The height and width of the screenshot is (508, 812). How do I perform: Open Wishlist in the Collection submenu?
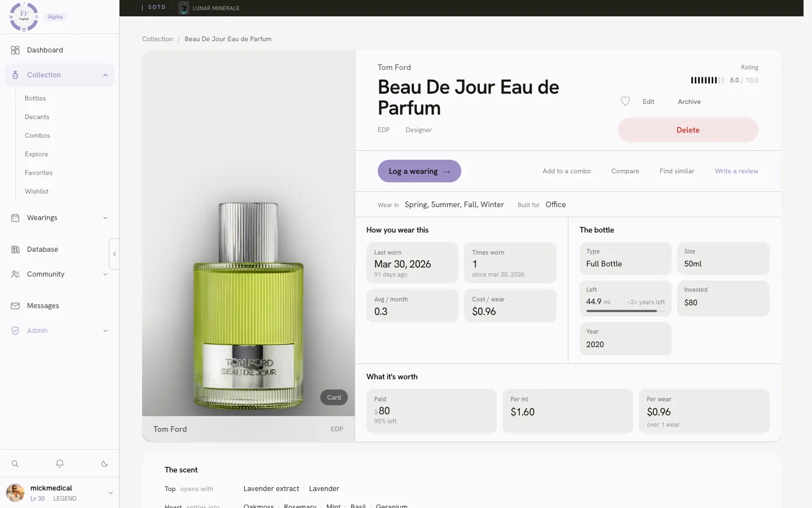(37, 191)
